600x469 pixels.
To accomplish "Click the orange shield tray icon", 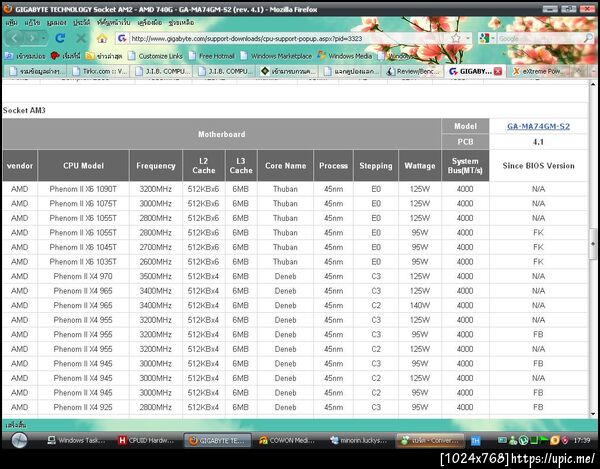I will click(554, 440).
